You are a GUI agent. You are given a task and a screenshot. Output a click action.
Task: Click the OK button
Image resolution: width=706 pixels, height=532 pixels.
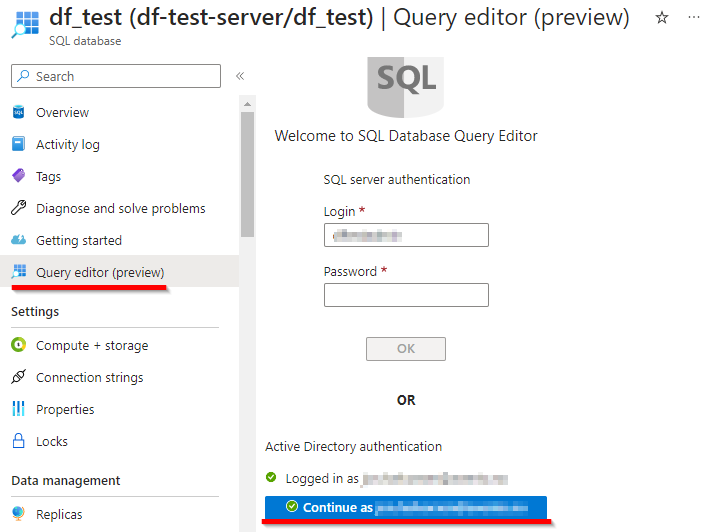[406, 349]
